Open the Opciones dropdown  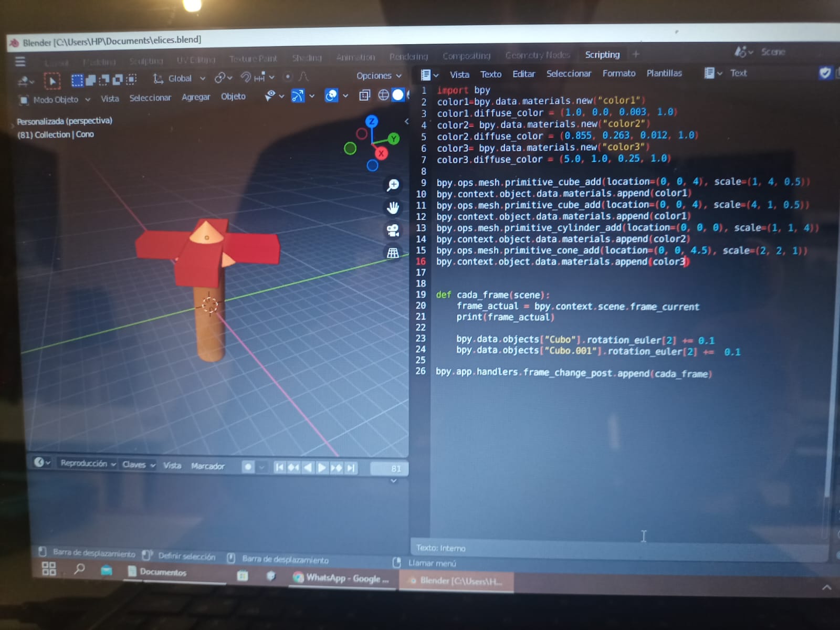click(x=379, y=76)
